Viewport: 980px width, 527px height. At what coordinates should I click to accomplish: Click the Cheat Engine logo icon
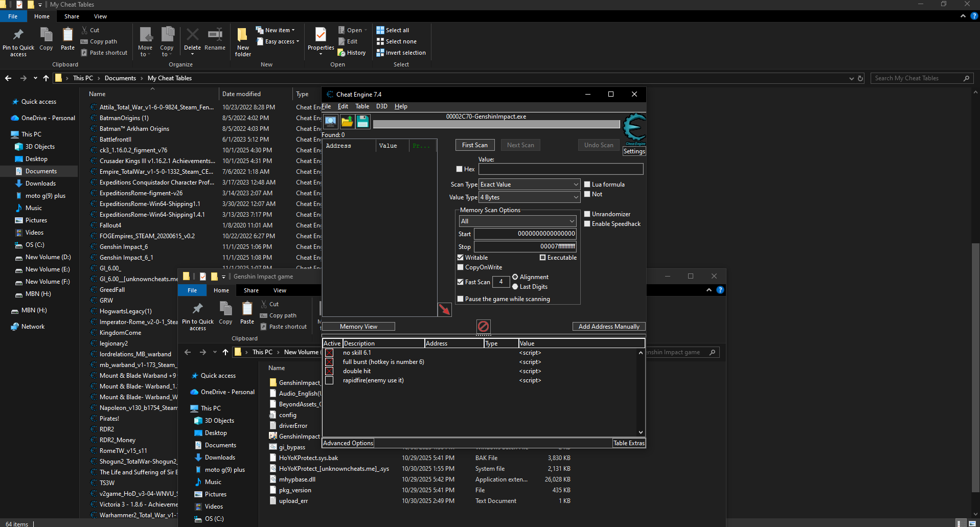[x=634, y=128]
